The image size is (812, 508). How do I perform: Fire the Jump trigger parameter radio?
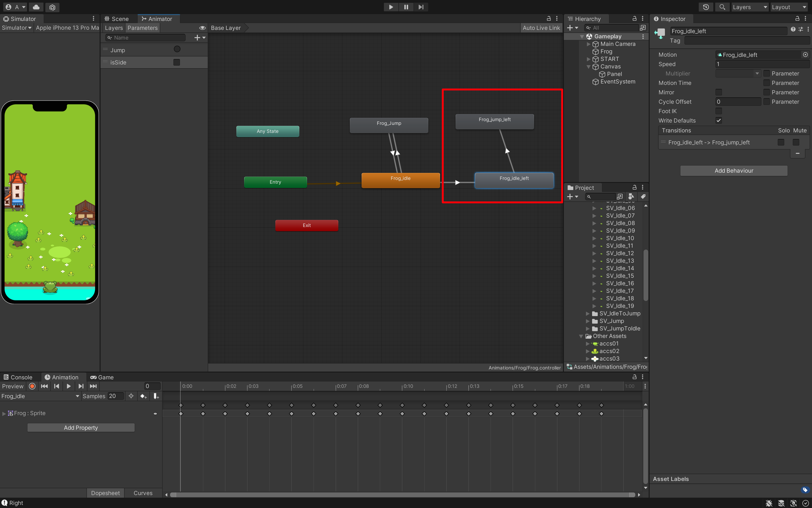(177, 49)
